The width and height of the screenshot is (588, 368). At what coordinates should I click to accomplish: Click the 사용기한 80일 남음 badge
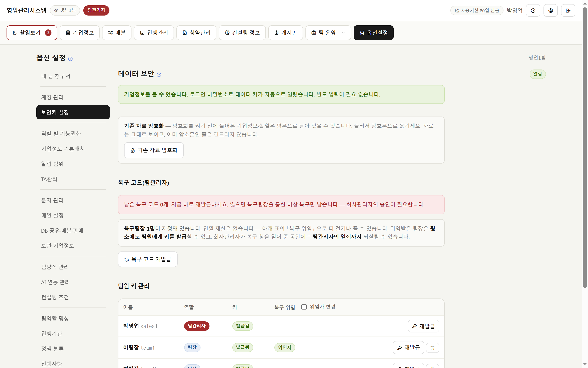(477, 10)
